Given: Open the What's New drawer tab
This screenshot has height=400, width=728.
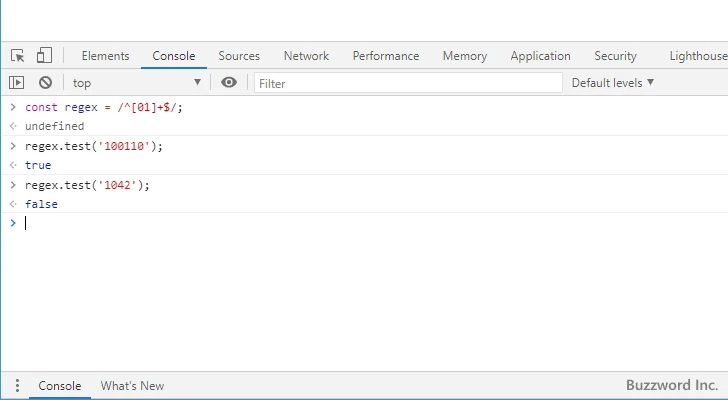Looking at the screenshot, I should (132, 386).
